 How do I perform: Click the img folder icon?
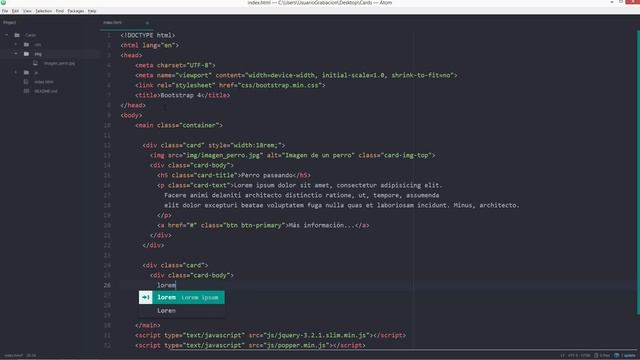click(27, 54)
